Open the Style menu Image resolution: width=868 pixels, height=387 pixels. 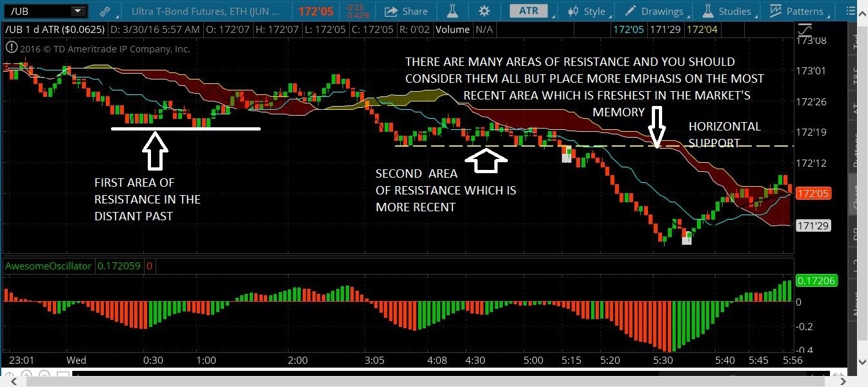point(586,11)
